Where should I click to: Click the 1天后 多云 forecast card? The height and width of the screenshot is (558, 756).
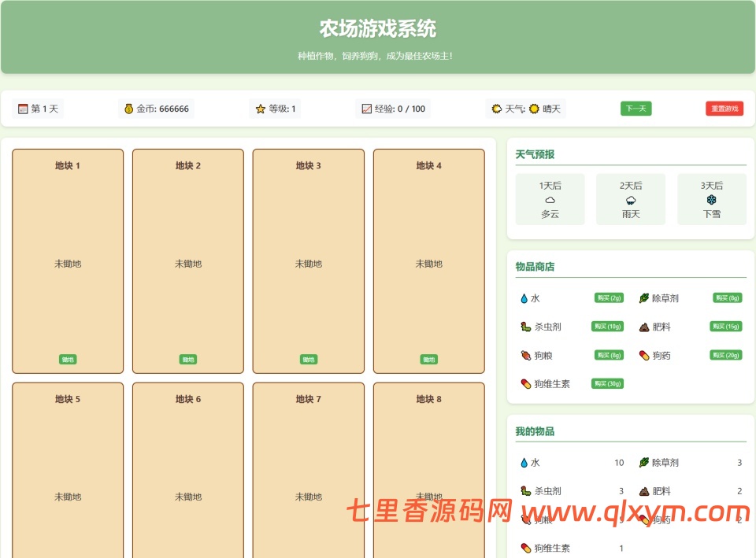click(550, 198)
